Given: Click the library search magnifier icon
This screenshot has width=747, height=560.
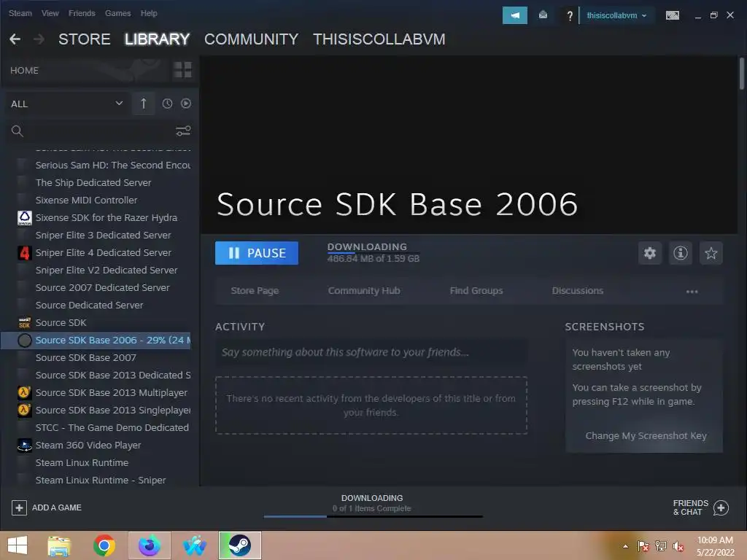Looking at the screenshot, I should pyautogui.click(x=18, y=131).
